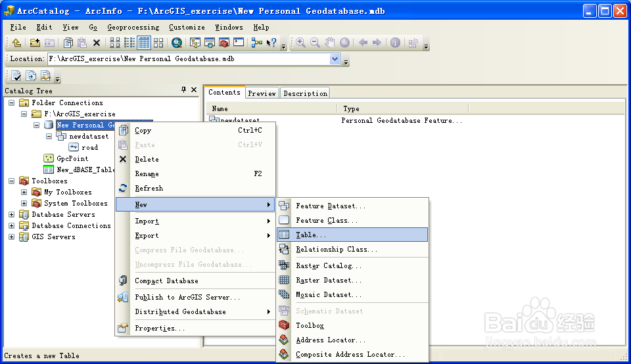631x364 pixels.
Task: Click the Import Metadata icon
Action: click(x=31, y=76)
